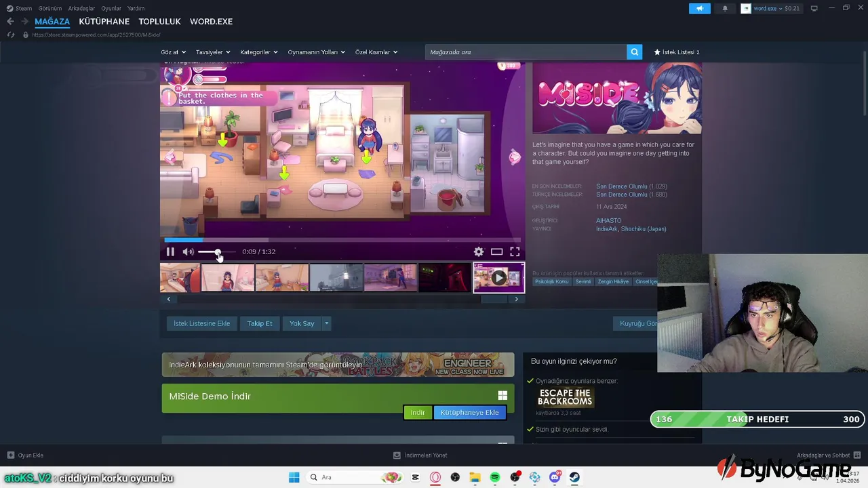This screenshot has height=488, width=868.
Task: Open the Görünüm menu
Action: coord(50,9)
